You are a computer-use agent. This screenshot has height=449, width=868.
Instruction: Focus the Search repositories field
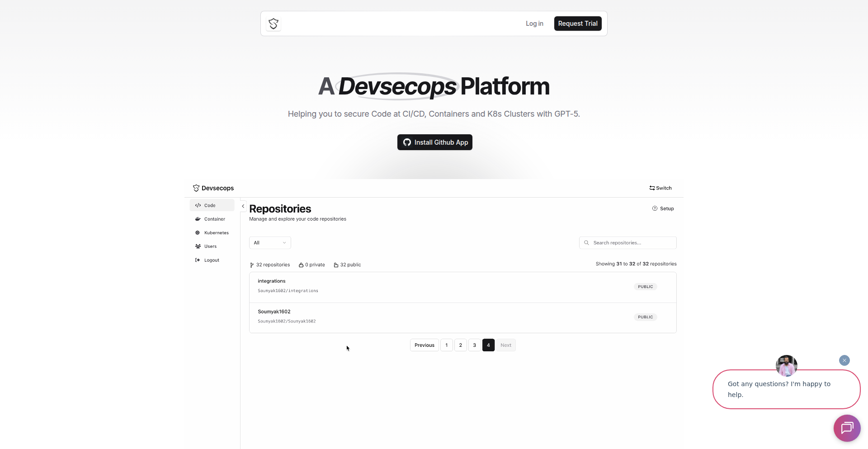pos(628,243)
